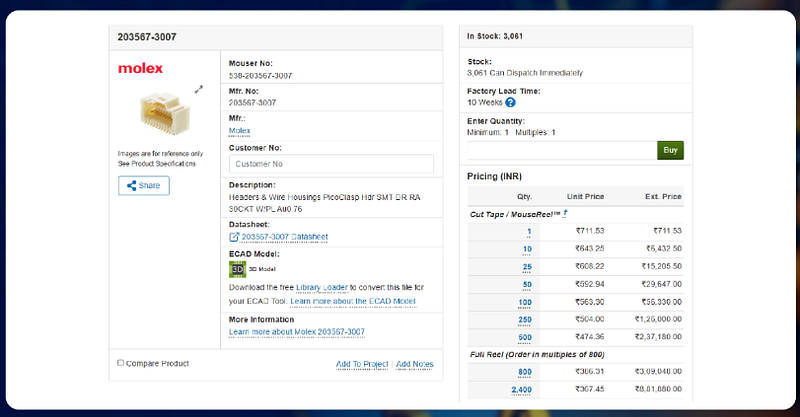Tick the Compare Product checkbox
The image size is (800, 417).
pos(120,363)
